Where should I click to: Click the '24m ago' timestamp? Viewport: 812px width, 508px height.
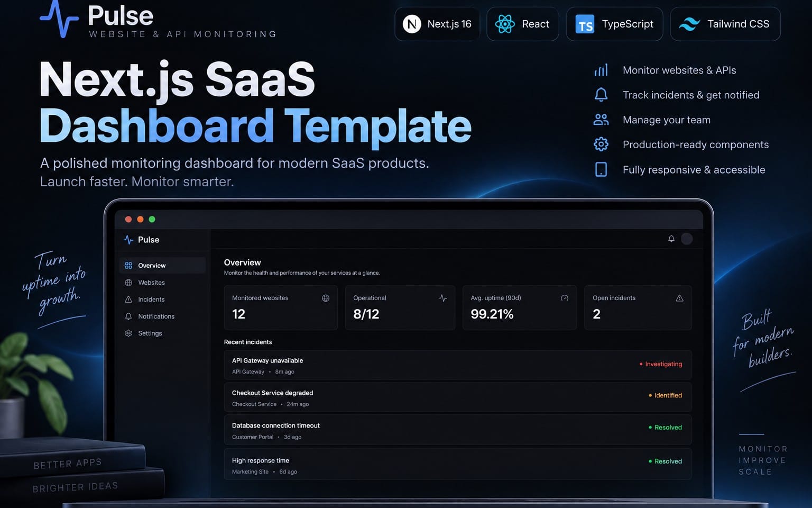click(x=298, y=404)
